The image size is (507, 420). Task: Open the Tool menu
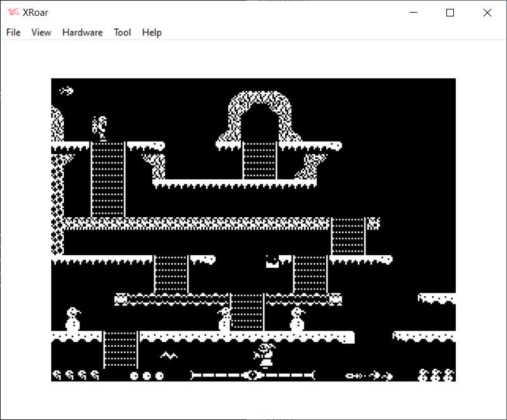(122, 32)
